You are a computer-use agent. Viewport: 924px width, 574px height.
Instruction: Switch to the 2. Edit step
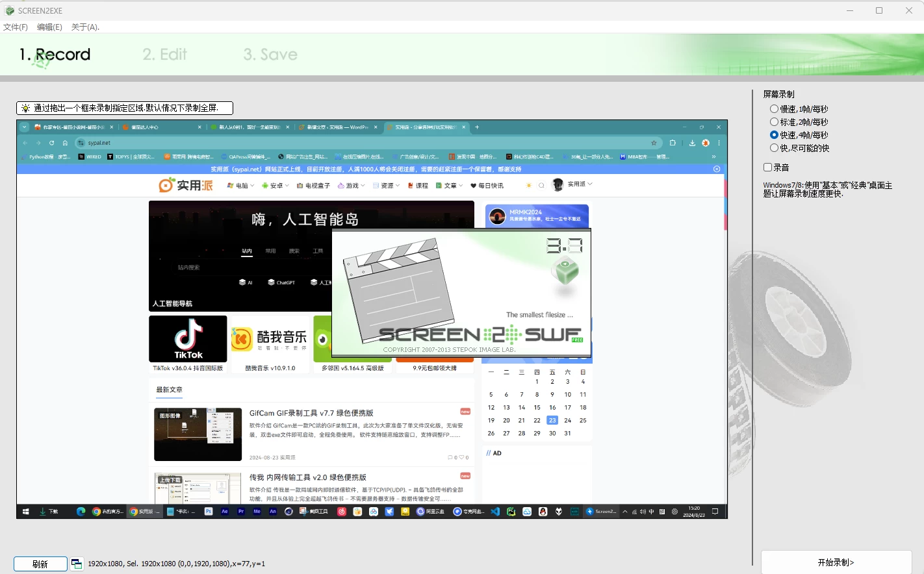pos(164,55)
